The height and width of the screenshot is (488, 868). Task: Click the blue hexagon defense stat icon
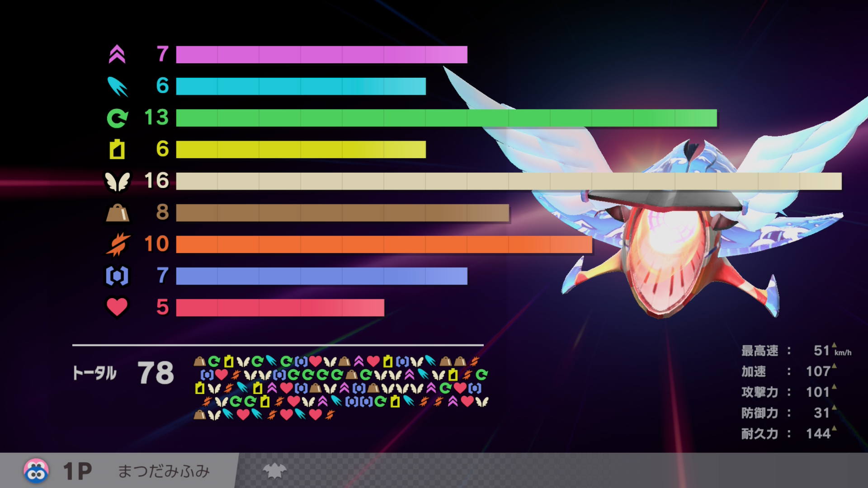117,276
